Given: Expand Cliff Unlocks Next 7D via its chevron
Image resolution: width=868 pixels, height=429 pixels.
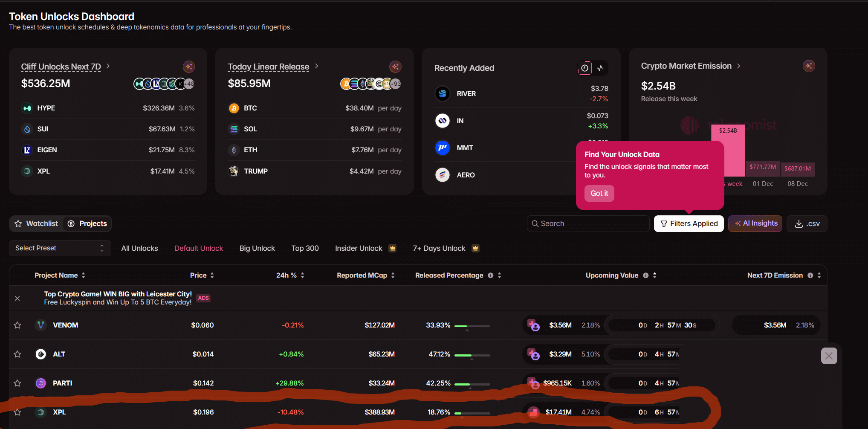Looking at the screenshot, I should tap(108, 66).
